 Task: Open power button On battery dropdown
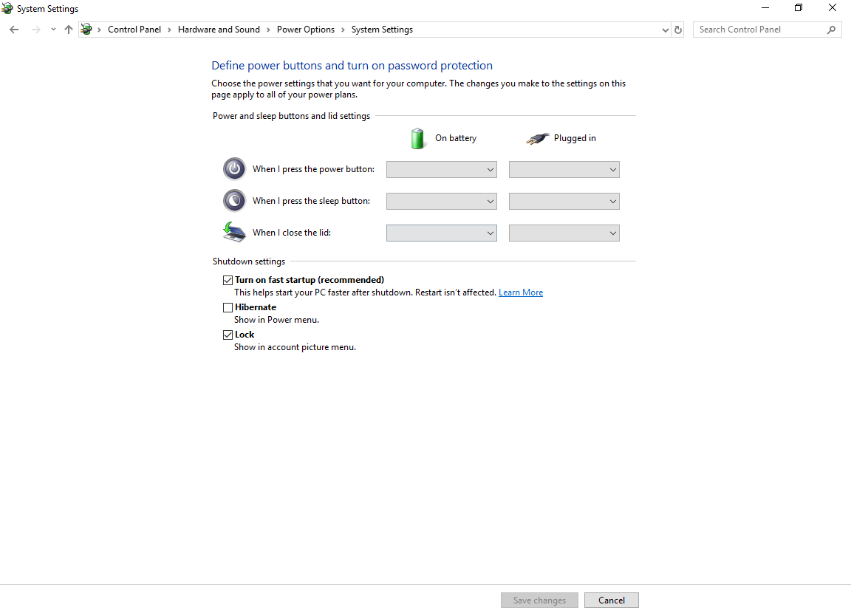click(441, 169)
